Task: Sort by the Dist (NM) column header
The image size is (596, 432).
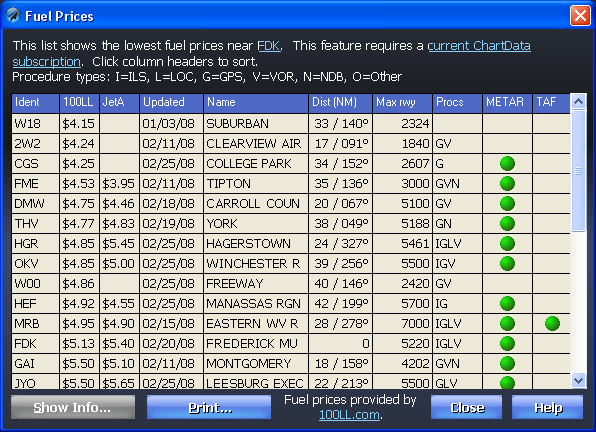Action: [x=341, y=103]
